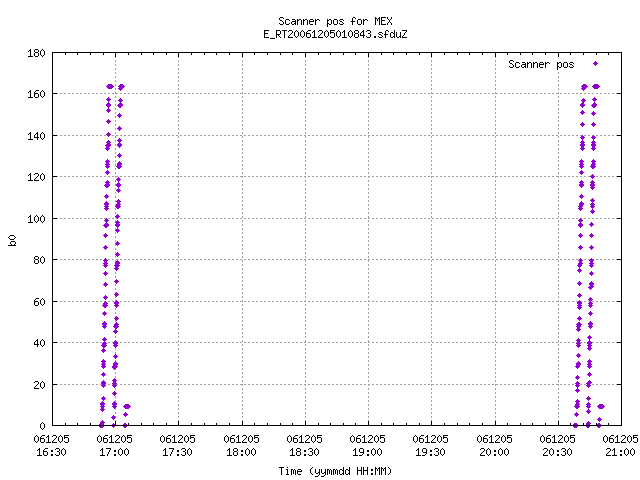This screenshot has height=480, width=640.
Task: Click x-axis time label 20:30
Action: click(558, 453)
